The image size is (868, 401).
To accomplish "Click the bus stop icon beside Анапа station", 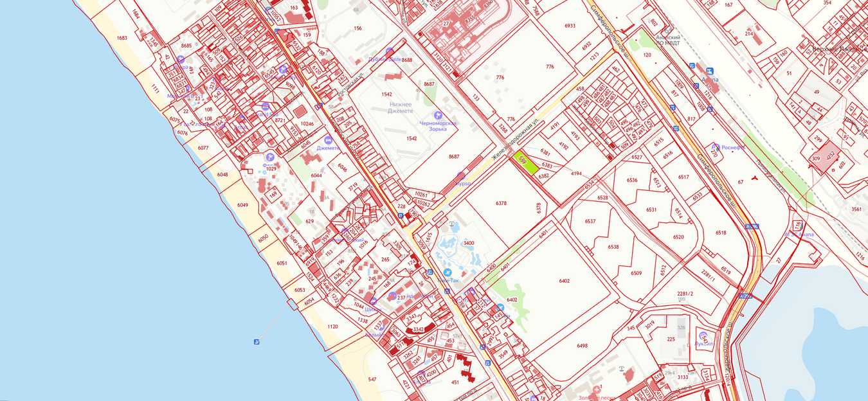I will [x=692, y=66].
